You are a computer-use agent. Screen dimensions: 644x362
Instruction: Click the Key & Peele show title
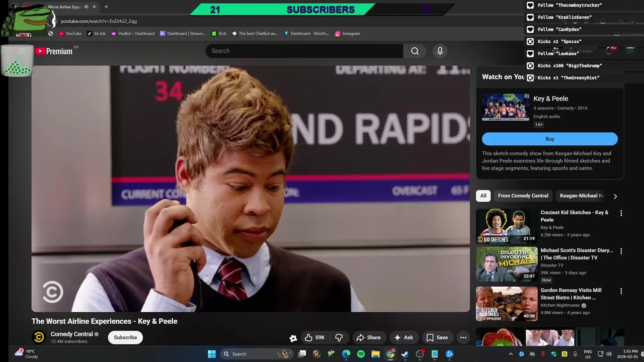[550, 99]
